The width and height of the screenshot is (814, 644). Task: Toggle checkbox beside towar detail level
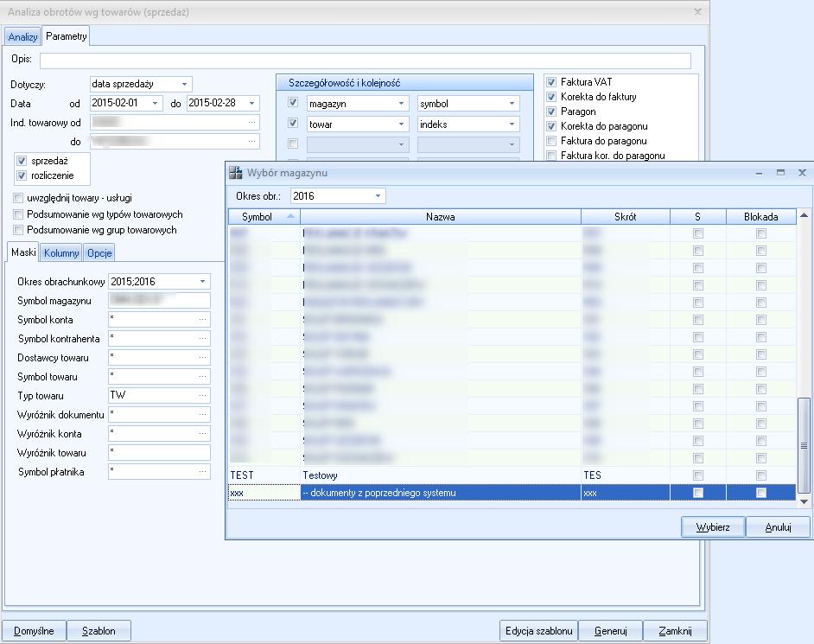(293, 123)
